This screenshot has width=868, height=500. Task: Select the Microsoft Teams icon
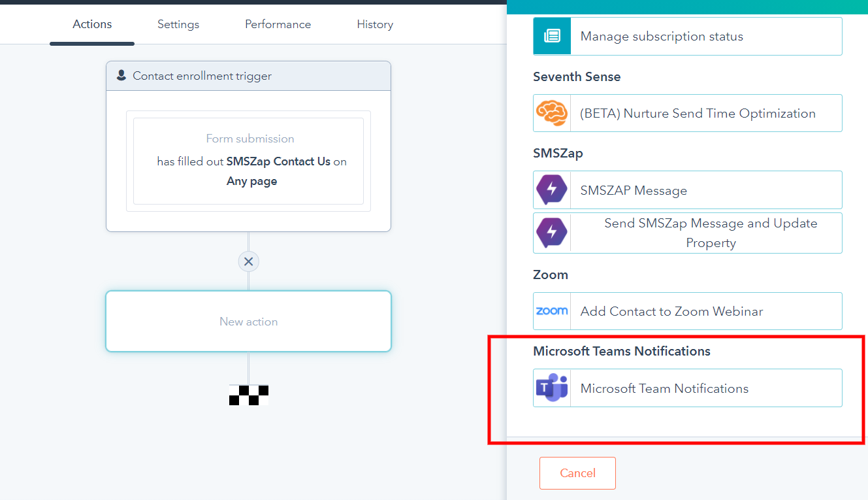point(552,388)
